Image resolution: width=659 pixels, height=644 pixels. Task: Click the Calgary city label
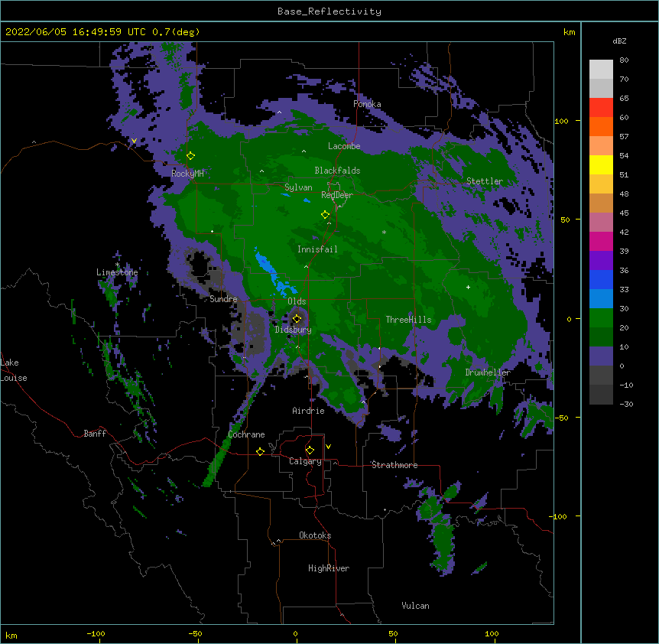coord(306,461)
